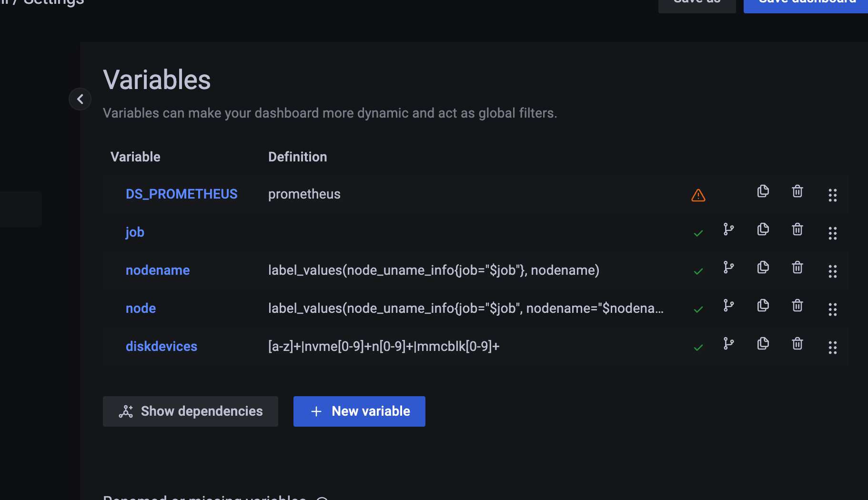Add a New variable
Image resolution: width=868 pixels, height=500 pixels.
(359, 411)
